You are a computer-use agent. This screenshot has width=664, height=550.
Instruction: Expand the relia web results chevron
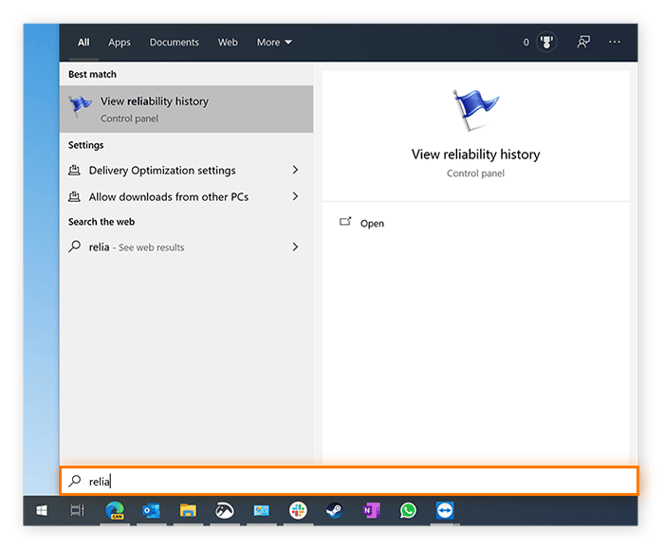point(295,246)
